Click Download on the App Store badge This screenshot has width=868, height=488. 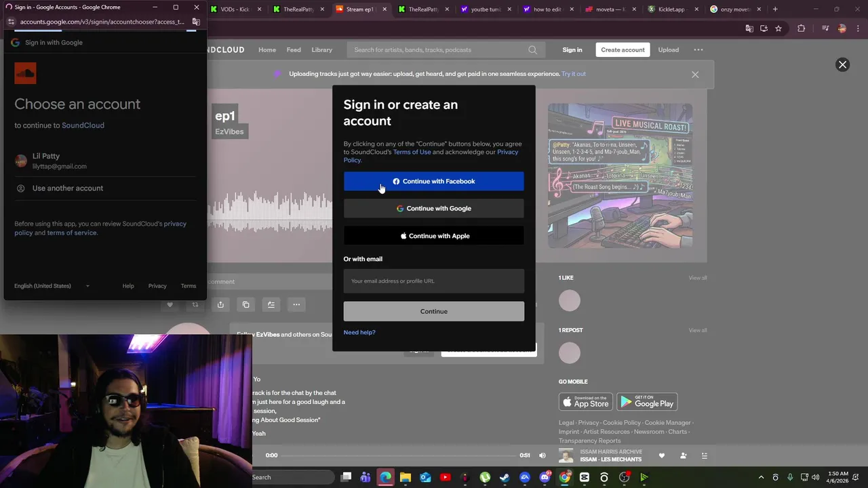point(586,402)
